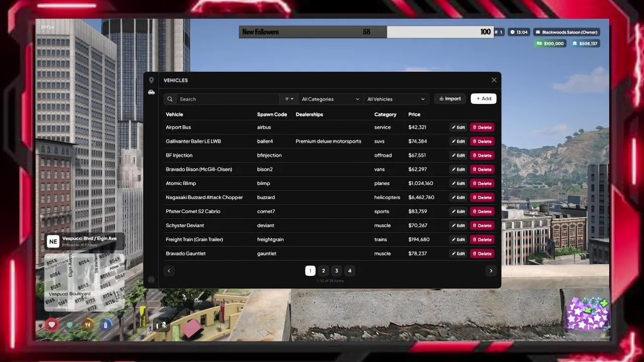This screenshot has height=362, width=644.
Task: Click the Price column header
Action: [x=414, y=115]
